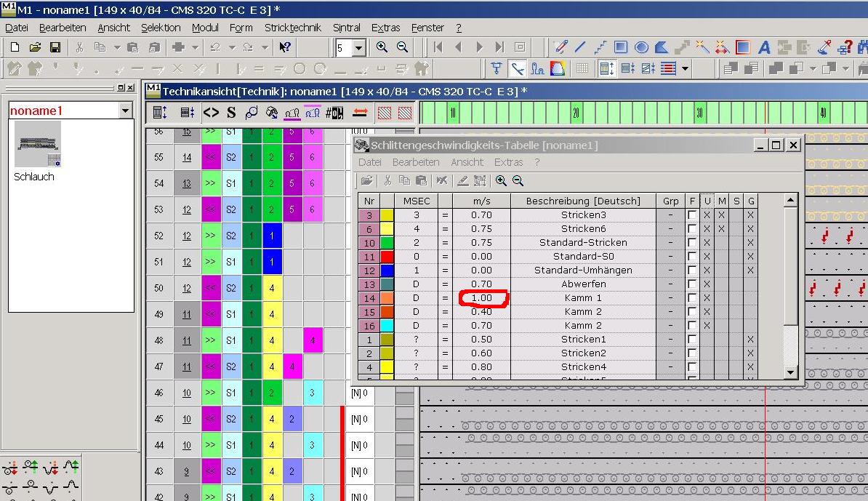Select the filled rectangle drawing tool
Image resolution: width=868 pixels, height=501 pixels.
621,47
